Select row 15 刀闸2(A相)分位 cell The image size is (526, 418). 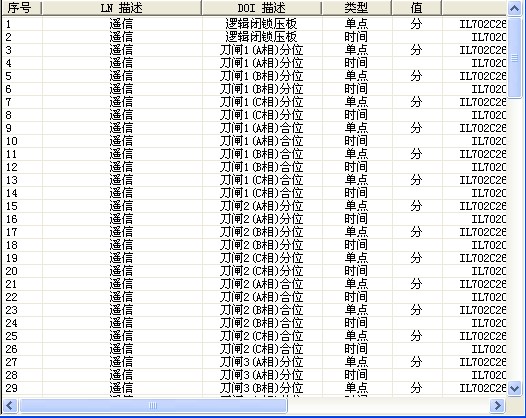coord(262,206)
